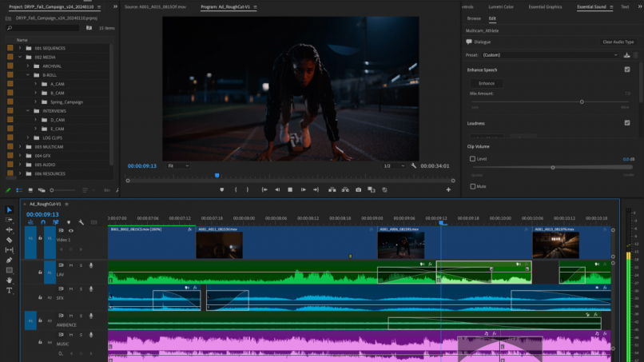Select the Razor tool
The width and height of the screenshot is (644, 362).
(9, 240)
